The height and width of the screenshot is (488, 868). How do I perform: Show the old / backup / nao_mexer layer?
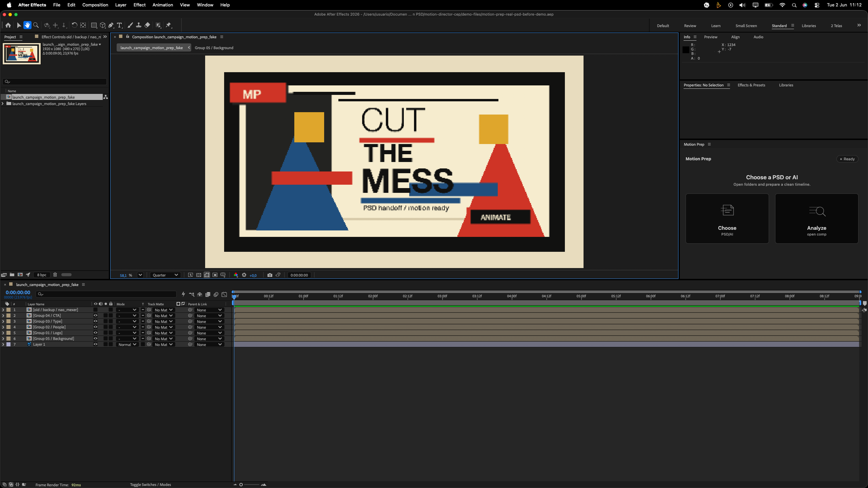point(95,310)
